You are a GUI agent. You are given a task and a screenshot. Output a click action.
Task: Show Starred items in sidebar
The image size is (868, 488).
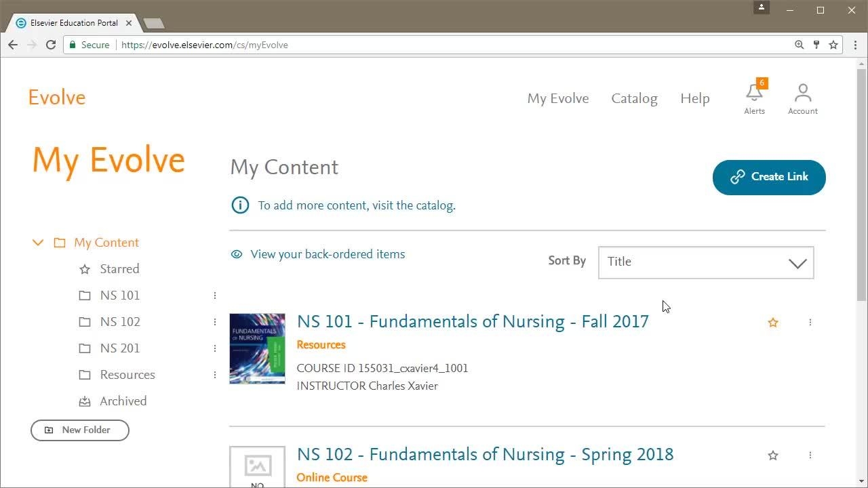pyautogui.click(x=119, y=269)
